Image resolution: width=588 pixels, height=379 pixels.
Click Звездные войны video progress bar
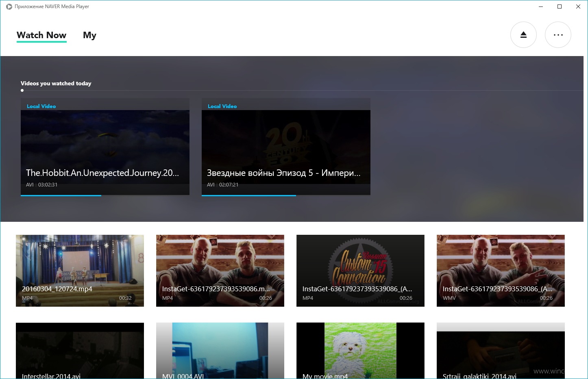[x=286, y=195]
